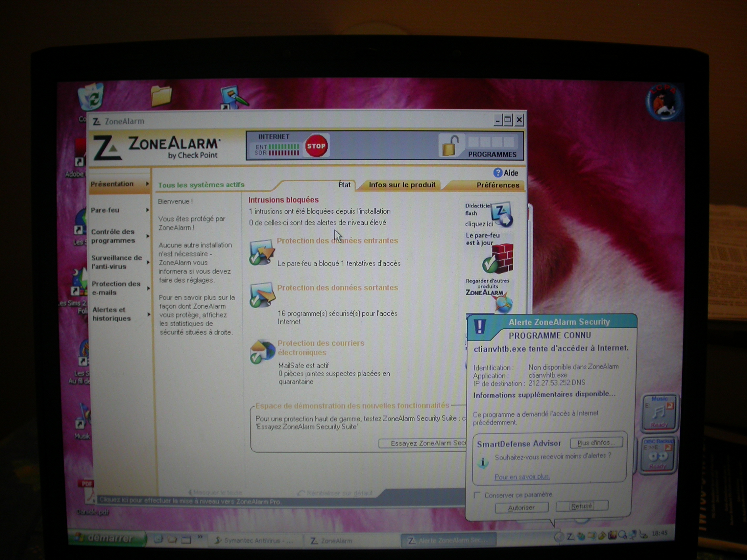
Task: Check Conserver ce paramètre checkbox
Action: point(477,495)
